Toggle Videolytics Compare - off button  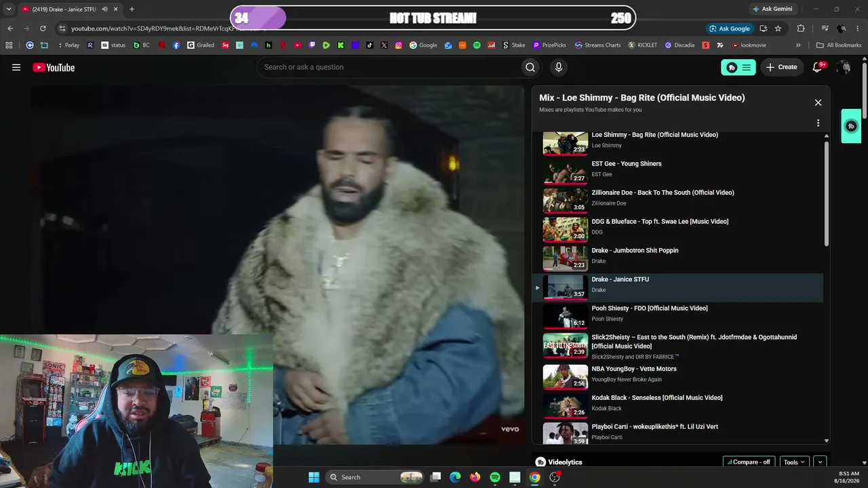click(749, 462)
